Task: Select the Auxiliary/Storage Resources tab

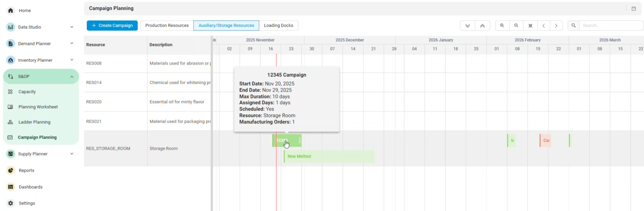Action: (x=226, y=26)
